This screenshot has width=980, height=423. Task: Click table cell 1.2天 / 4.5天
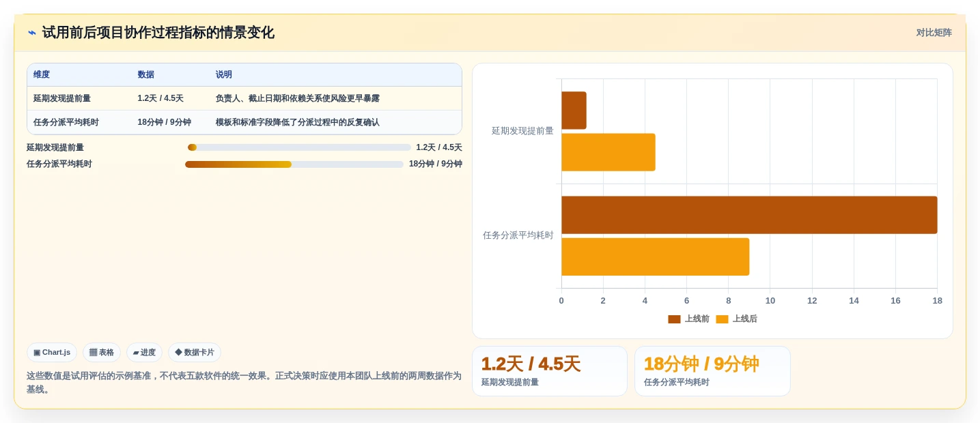click(160, 98)
